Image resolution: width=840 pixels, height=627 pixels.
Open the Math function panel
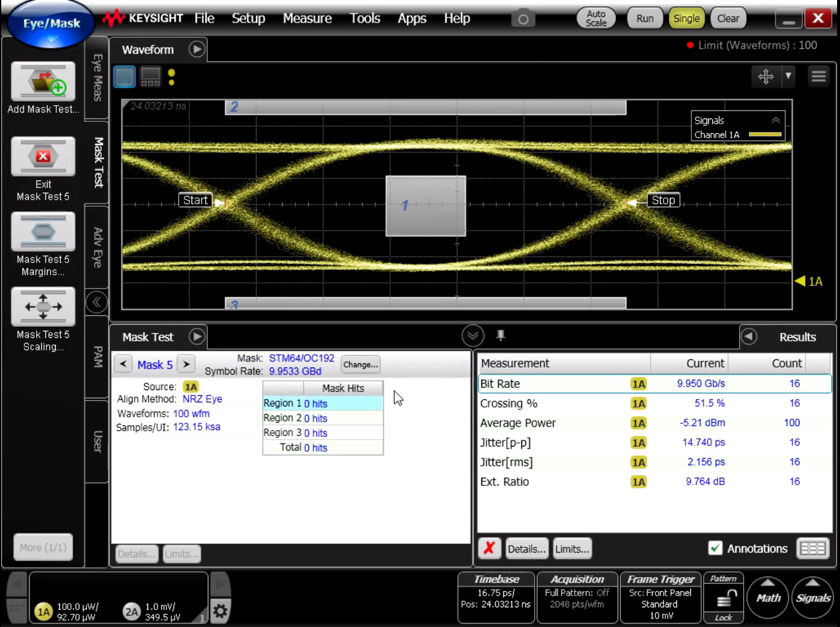point(767,597)
